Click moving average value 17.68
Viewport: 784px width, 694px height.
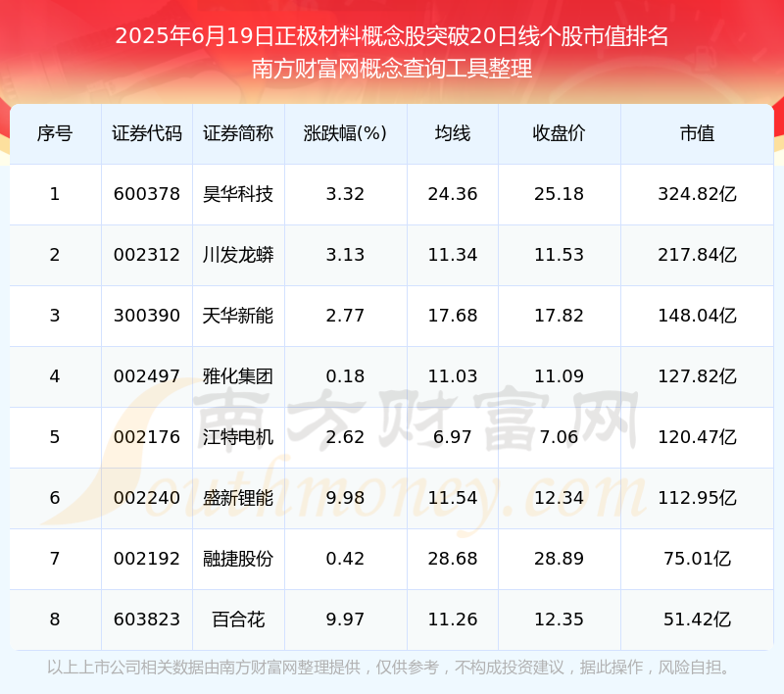[453, 316]
